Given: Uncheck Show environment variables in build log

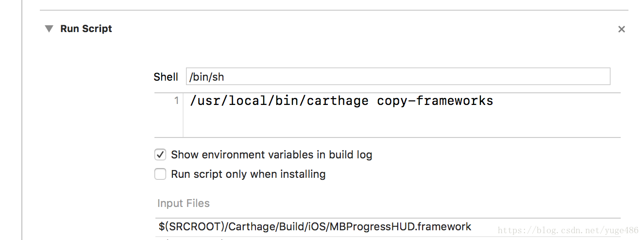Looking at the screenshot, I should click(160, 155).
